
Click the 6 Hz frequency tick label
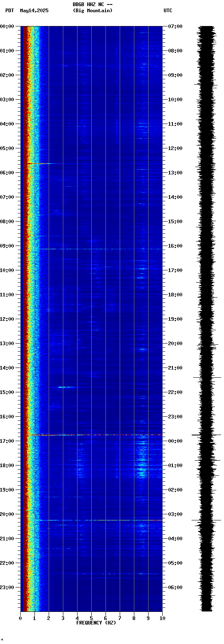[x=106, y=618]
